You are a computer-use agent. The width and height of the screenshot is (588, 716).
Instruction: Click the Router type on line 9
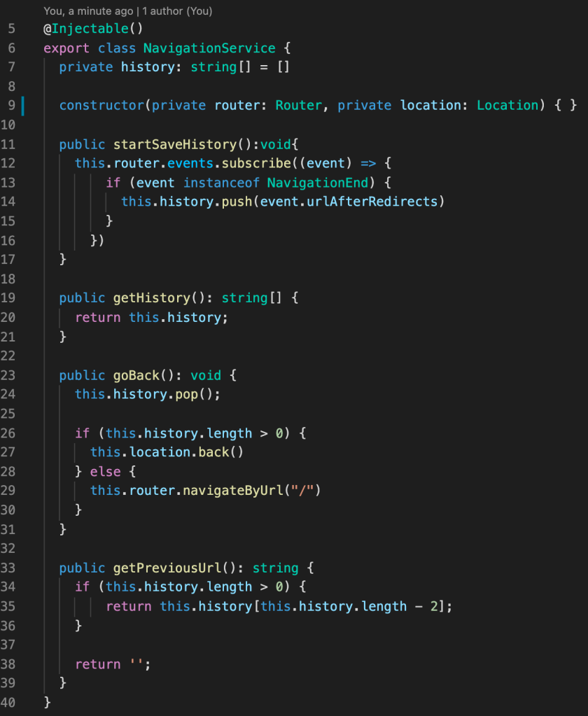click(298, 105)
